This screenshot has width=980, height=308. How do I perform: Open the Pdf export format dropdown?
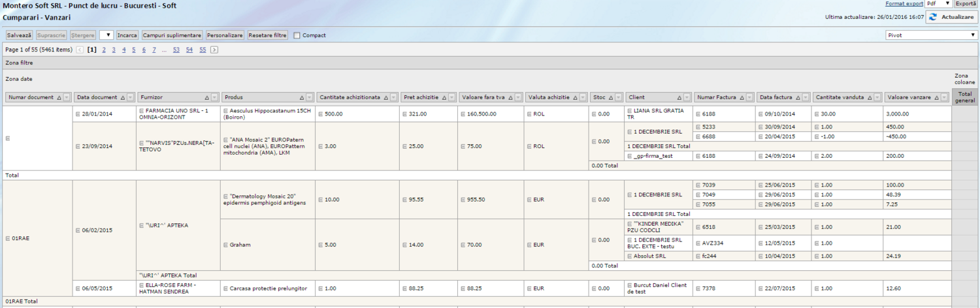(x=947, y=4)
